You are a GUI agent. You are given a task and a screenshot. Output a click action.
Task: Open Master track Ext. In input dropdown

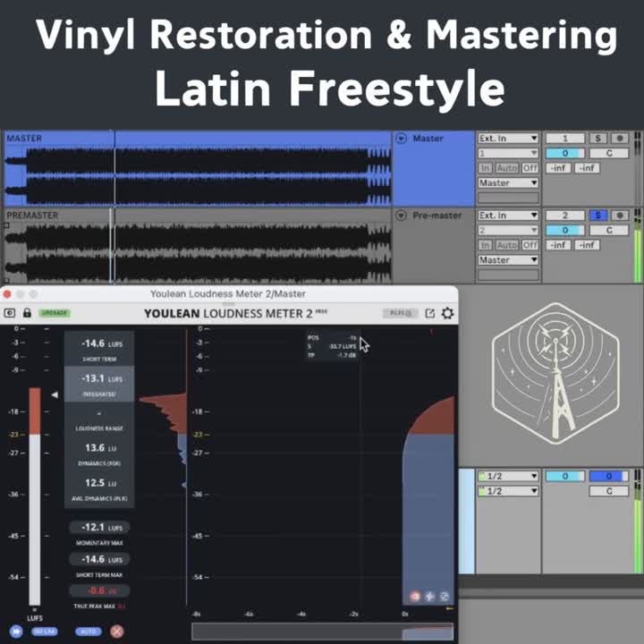tap(508, 139)
